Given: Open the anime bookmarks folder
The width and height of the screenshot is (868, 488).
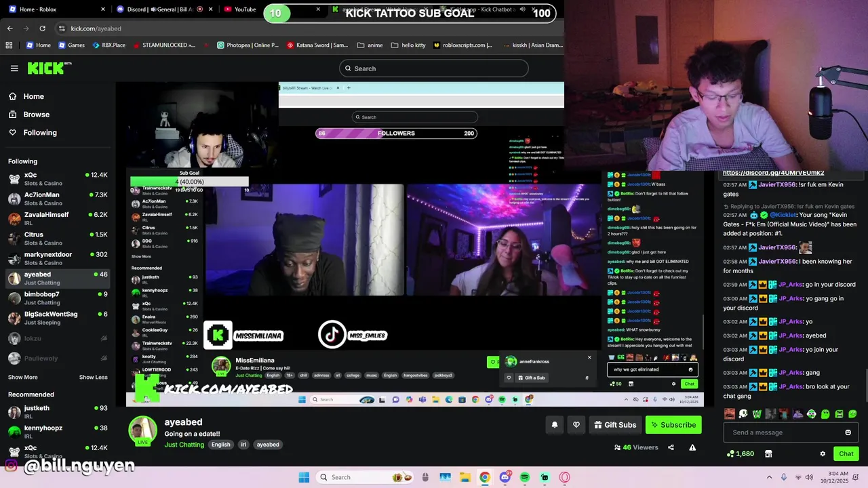Looking at the screenshot, I should [x=370, y=45].
